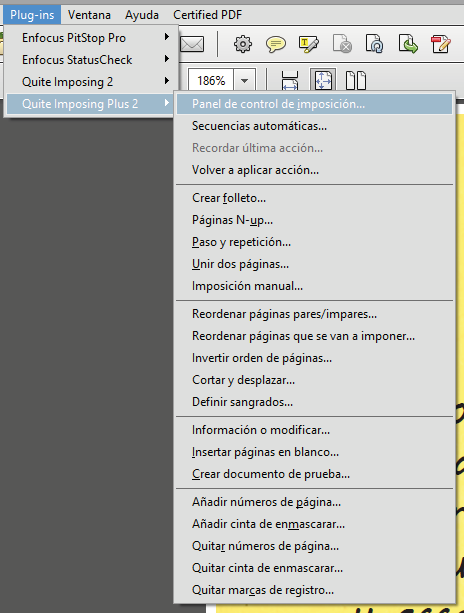
Task: Choose Secuencias automáticas
Action: coord(314,126)
